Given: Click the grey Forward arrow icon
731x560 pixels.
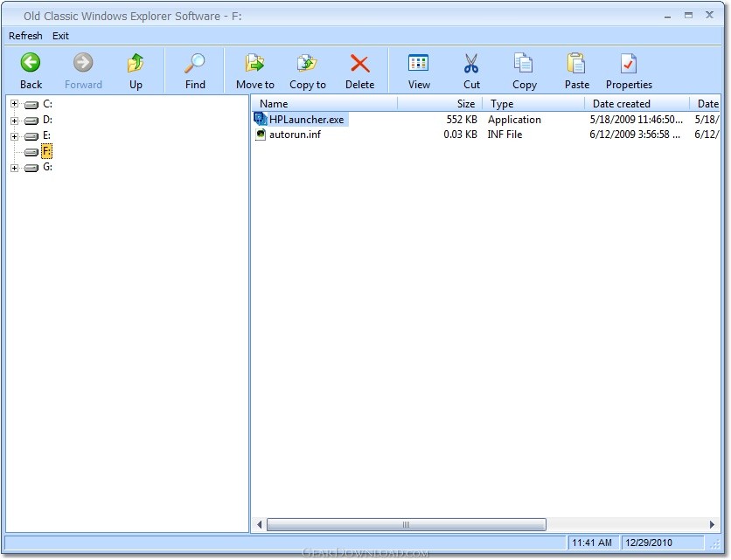Looking at the screenshot, I should pyautogui.click(x=83, y=62).
